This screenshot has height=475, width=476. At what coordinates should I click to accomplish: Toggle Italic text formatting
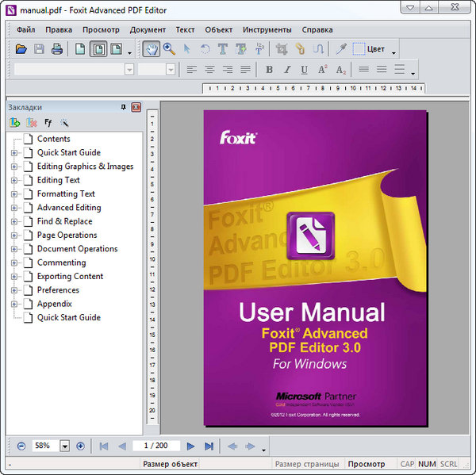point(287,70)
